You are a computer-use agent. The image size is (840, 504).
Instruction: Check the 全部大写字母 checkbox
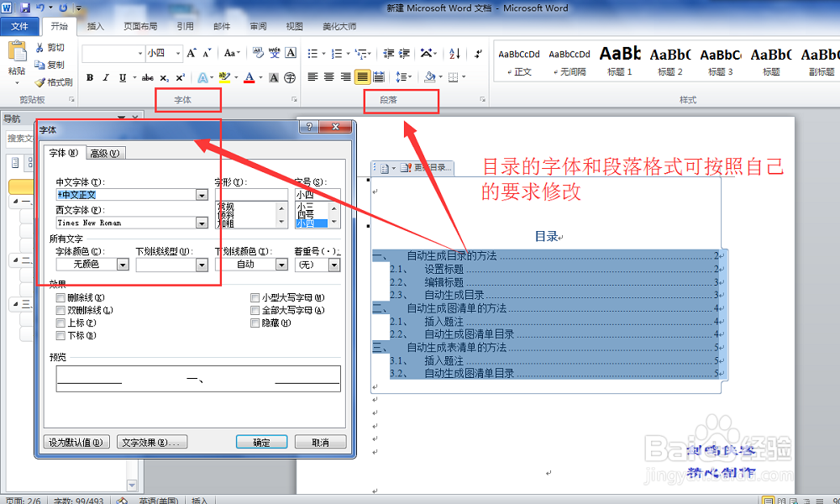[x=255, y=310]
